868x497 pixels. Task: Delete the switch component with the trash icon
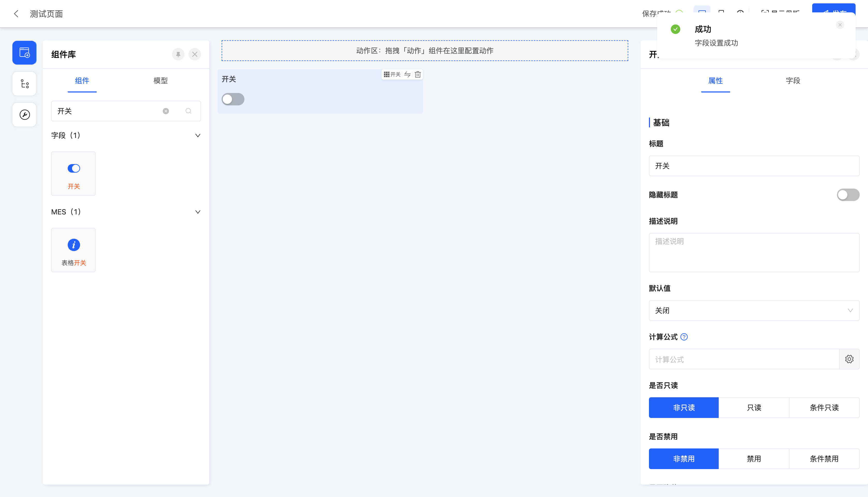(417, 74)
